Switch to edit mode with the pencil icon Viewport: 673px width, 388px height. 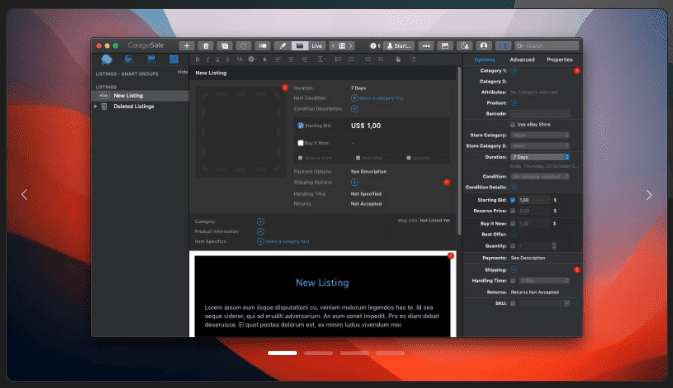[282, 46]
